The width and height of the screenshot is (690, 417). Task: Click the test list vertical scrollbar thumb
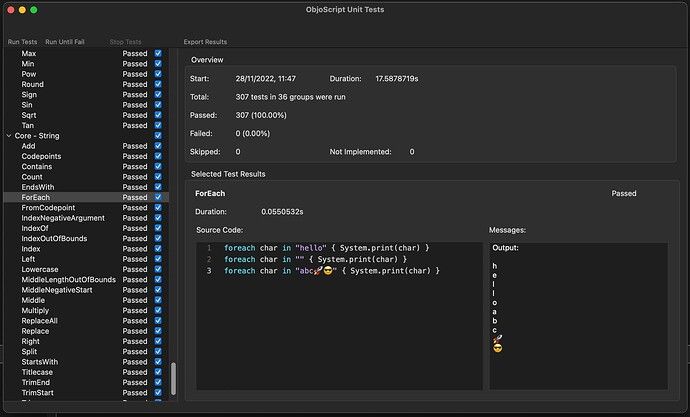173,378
